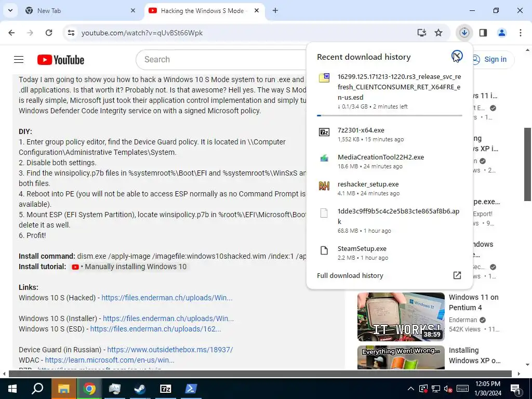The width and height of the screenshot is (532, 399).
Task: Expand the tab search dropdown
Action: (x=10, y=10)
